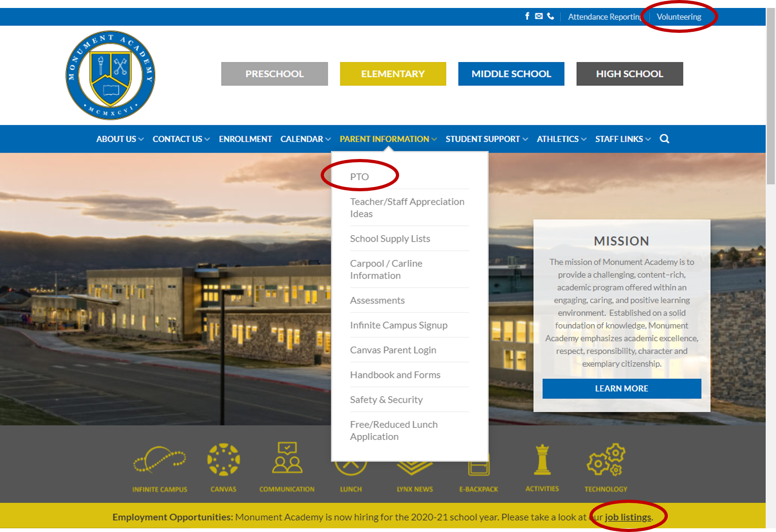
Task: Open Free/Reduced Lunch Application
Action: pos(394,430)
